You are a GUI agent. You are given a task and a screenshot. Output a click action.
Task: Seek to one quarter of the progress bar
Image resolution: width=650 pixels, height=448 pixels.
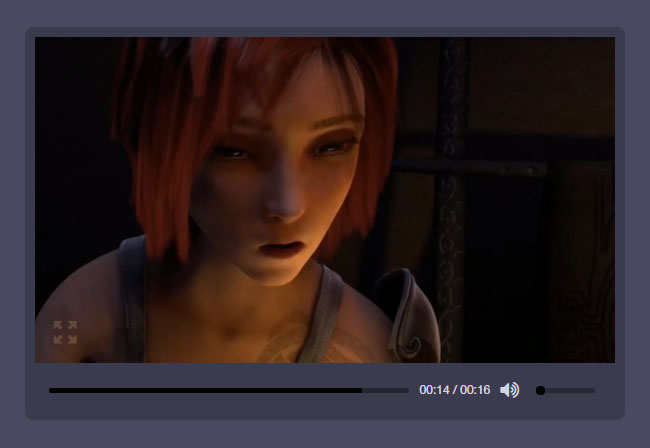pos(139,390)
